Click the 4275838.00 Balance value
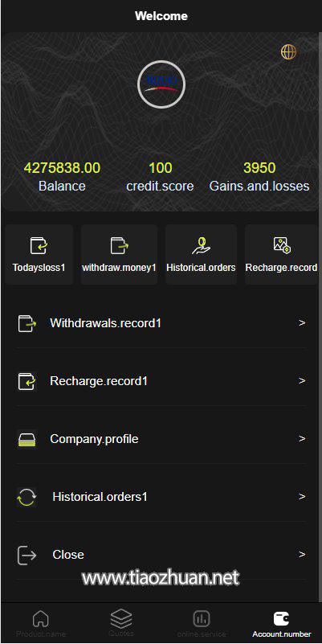 tap(62, 168)
